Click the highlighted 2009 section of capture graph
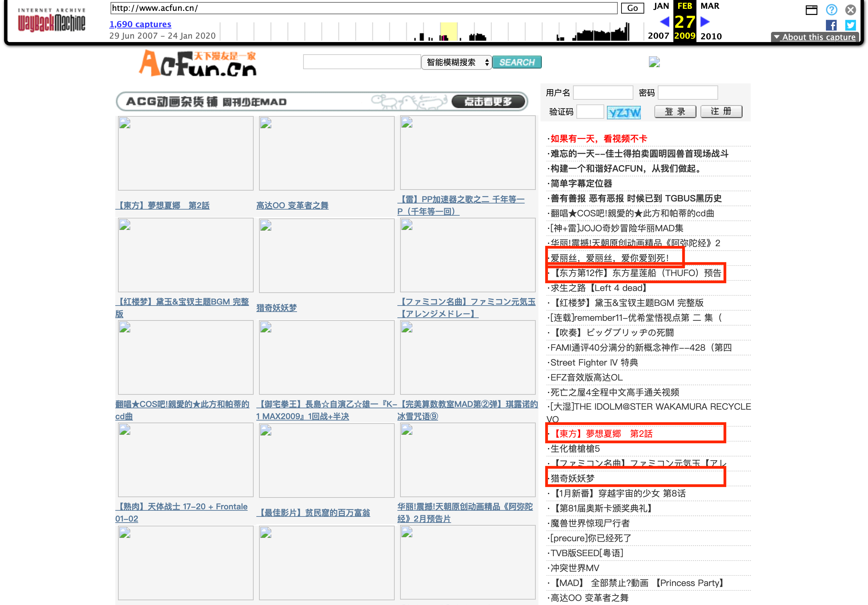Viewport: 868px width, 605px height. tap(448, 32)
